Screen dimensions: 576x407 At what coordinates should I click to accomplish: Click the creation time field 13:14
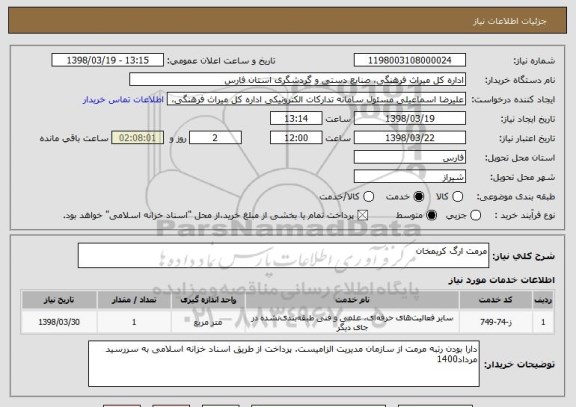(296, 119)
